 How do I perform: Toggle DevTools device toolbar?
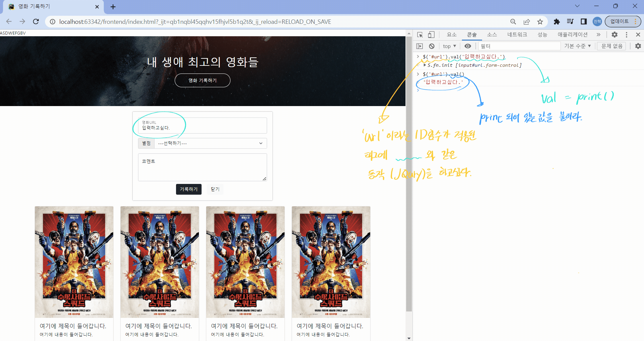pos(431,35)
